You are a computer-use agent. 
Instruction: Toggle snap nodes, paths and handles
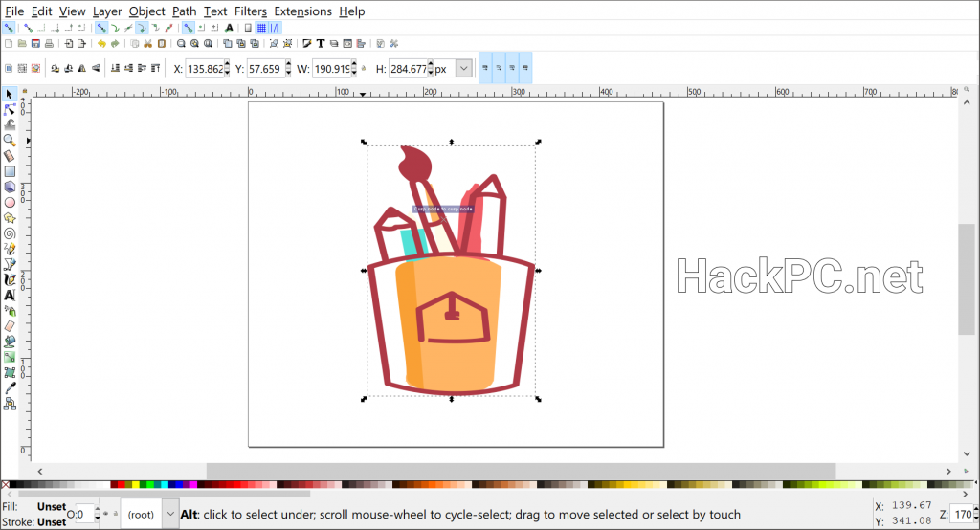click(101, 28)
